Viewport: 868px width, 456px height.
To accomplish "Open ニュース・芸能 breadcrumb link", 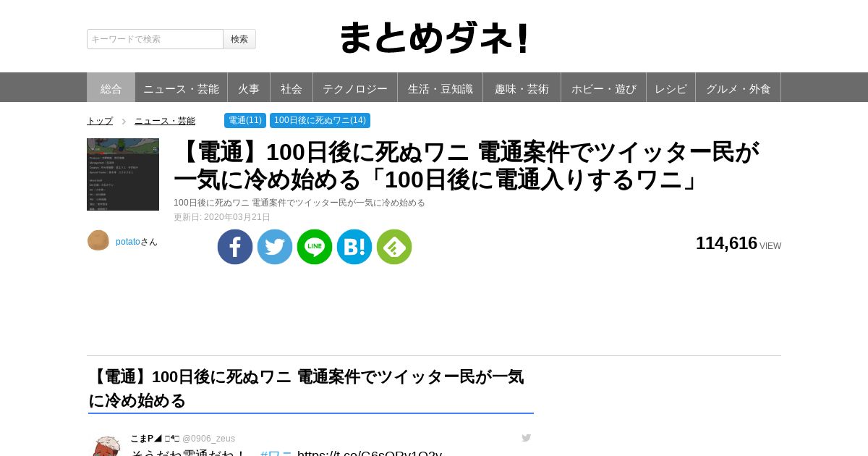I will coord(165,121).
